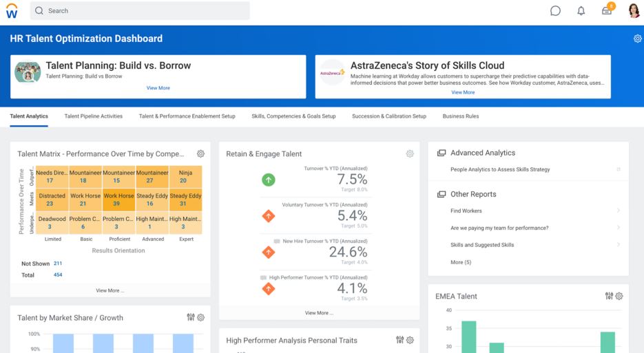
Task: Click the 7.5% turnover value
Action: coord(352,180)
